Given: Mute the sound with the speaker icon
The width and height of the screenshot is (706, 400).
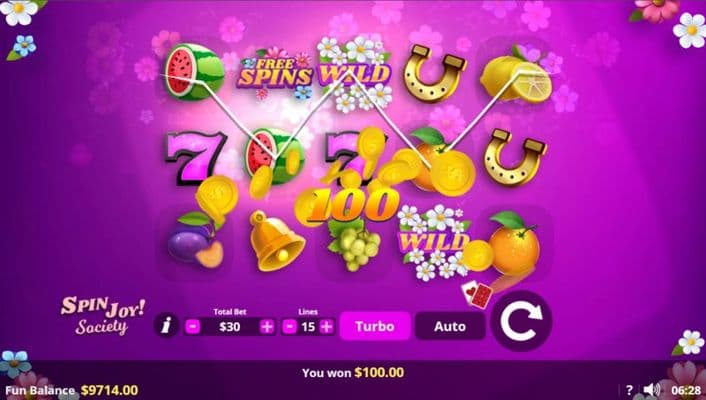Looking at the screenshot, I should pos(652,390).
